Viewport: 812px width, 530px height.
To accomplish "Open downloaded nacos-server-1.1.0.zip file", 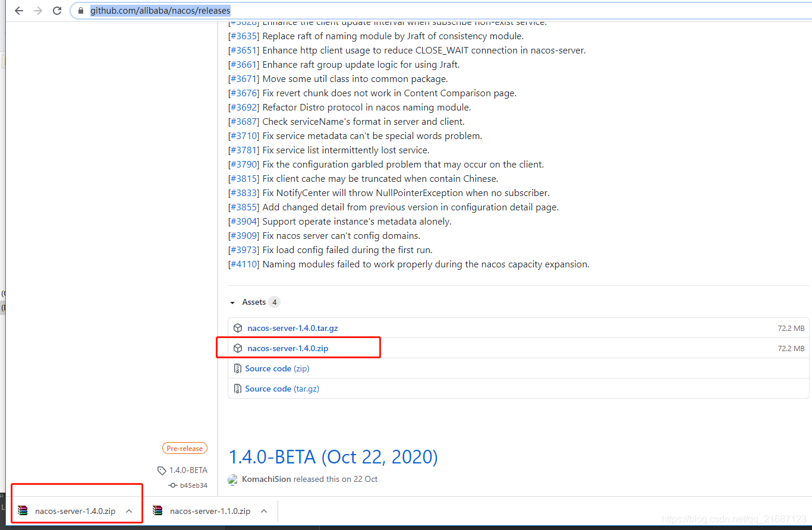I will click(x=210, y=512).
